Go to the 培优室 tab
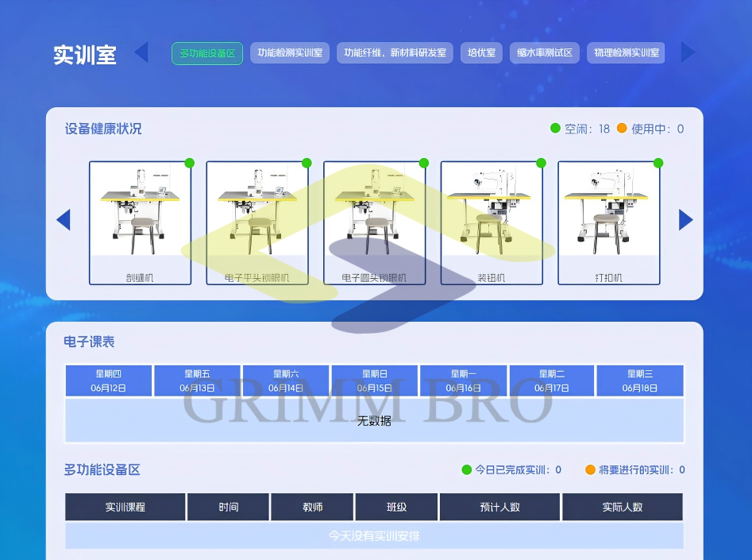Viewport: 752px width, 560px height. [x=481, y=53]
